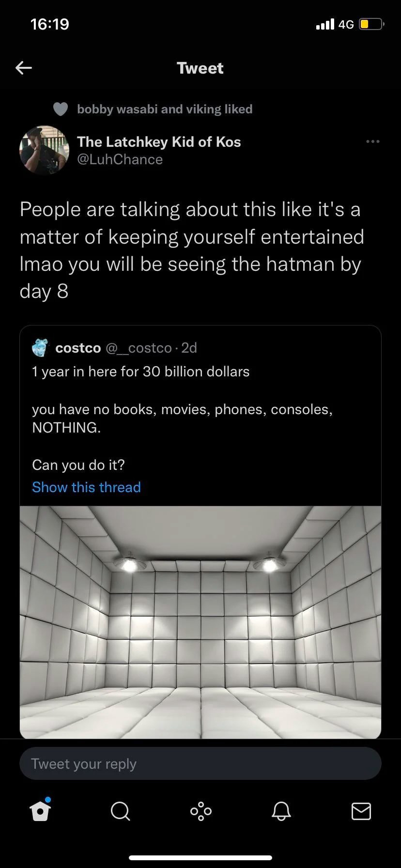Open the Home tab icon
The height and width of the screenshot is (868, 401).
[x=40, y=811]
